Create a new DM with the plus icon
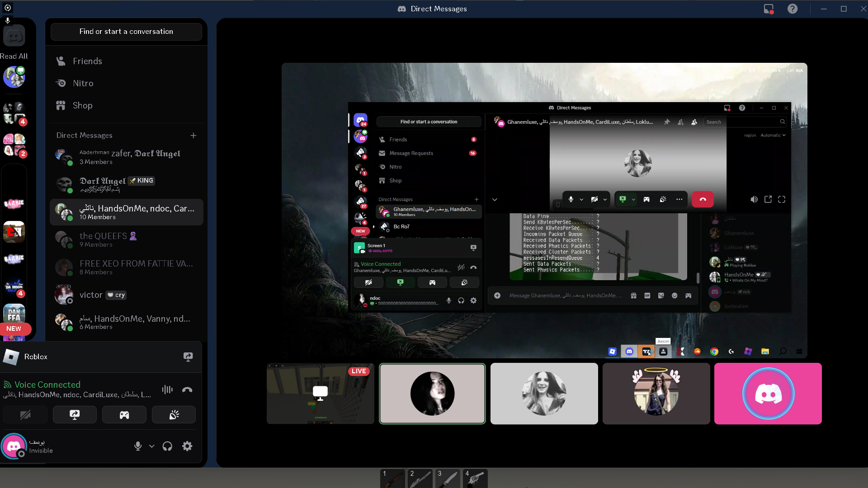Screen dimensions: 868x488 pos(193,136)
